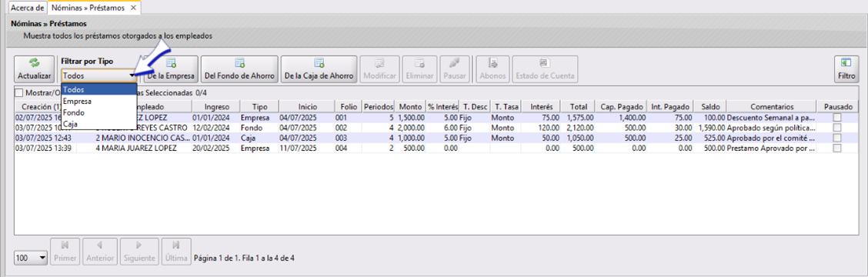Viewport: 868px width, 277px height.
Task: Add a loan De la Caja de Ahorro
Action: tap(319, 69)
